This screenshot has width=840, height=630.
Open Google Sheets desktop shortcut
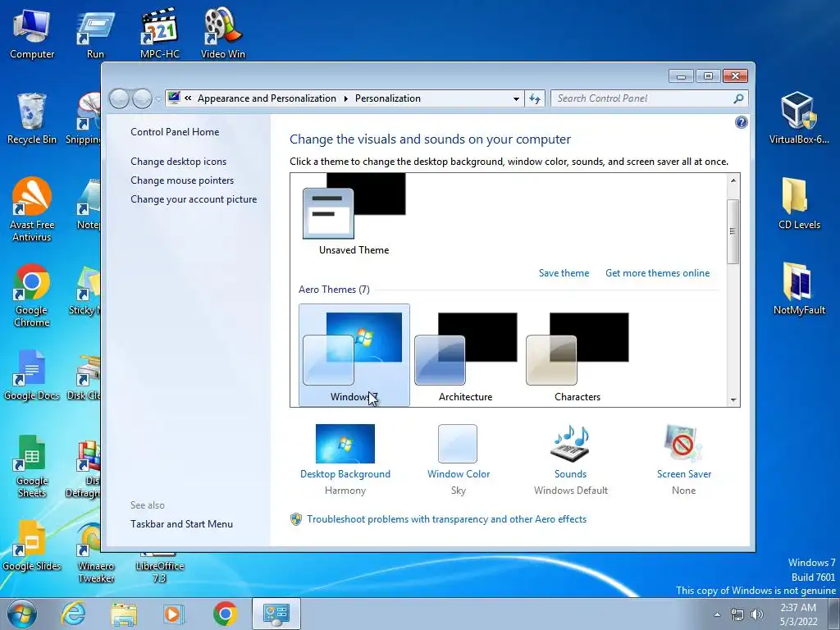pyautogui.click(x=32, y=466)
